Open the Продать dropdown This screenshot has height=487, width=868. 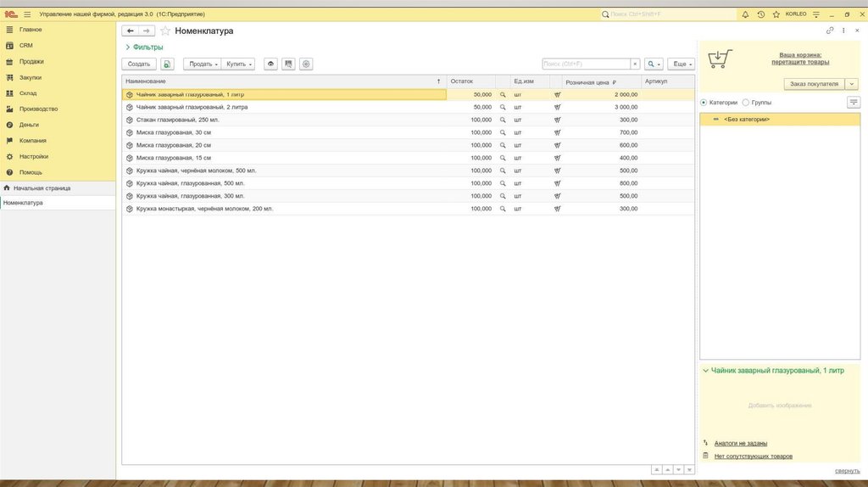(202, 64)
